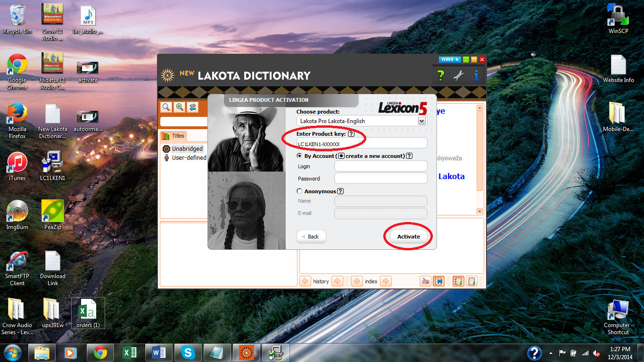Select the Google Chrome desktop shortcut
The width and height of the screenshot is (644, 362).
tap(17, 72)
